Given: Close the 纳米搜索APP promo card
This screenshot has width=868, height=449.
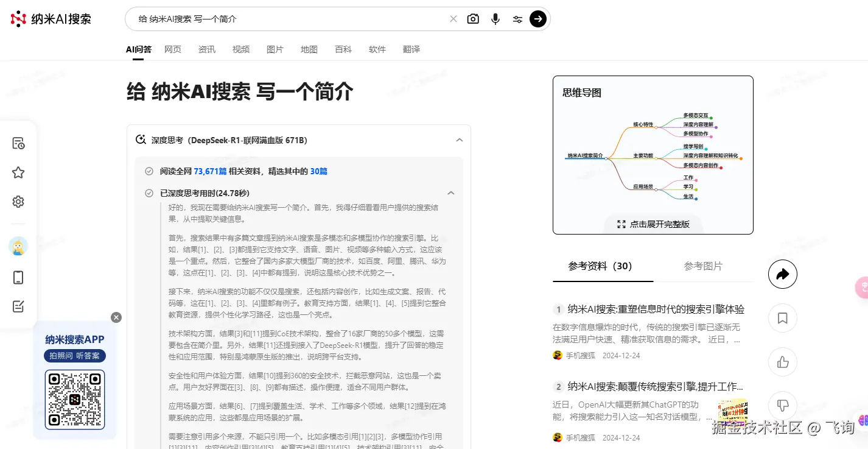Looking at the screenshot, I should point(116,317).
